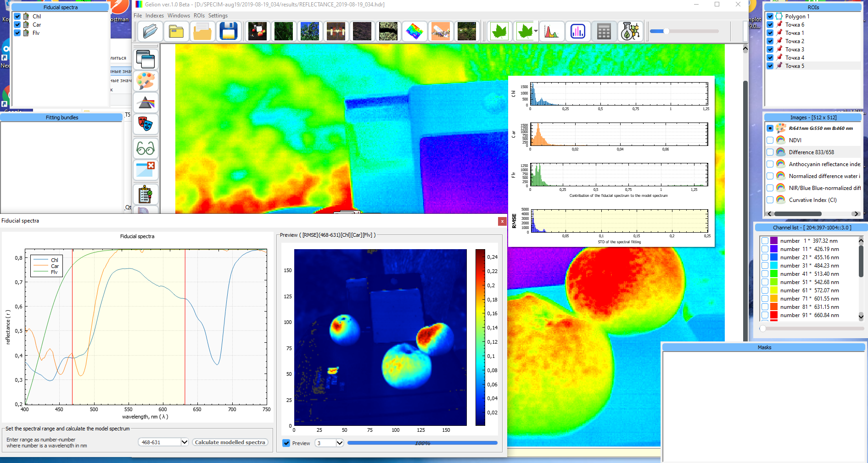Screen dimensions: 868x463
Task: Click the window with red X icon
Action: pyautogui.click(x=146, y=170)
